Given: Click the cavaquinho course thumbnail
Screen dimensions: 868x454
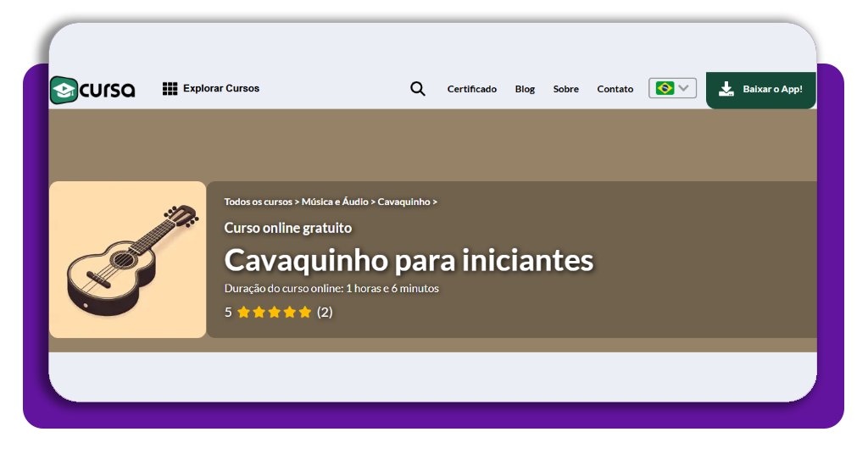Looking at the screenshot, I should point(128,259).
